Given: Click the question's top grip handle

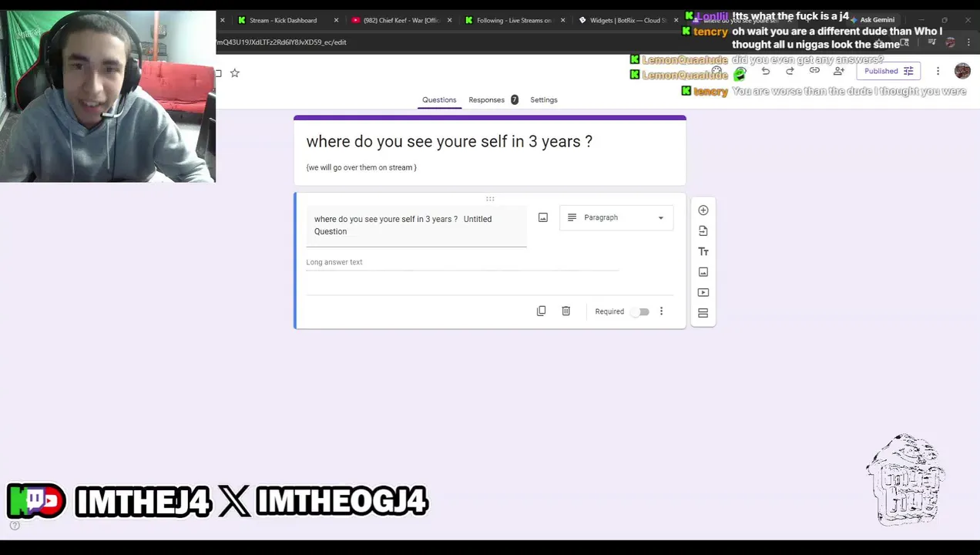Looking at the screenshot, I should [490, 199].
